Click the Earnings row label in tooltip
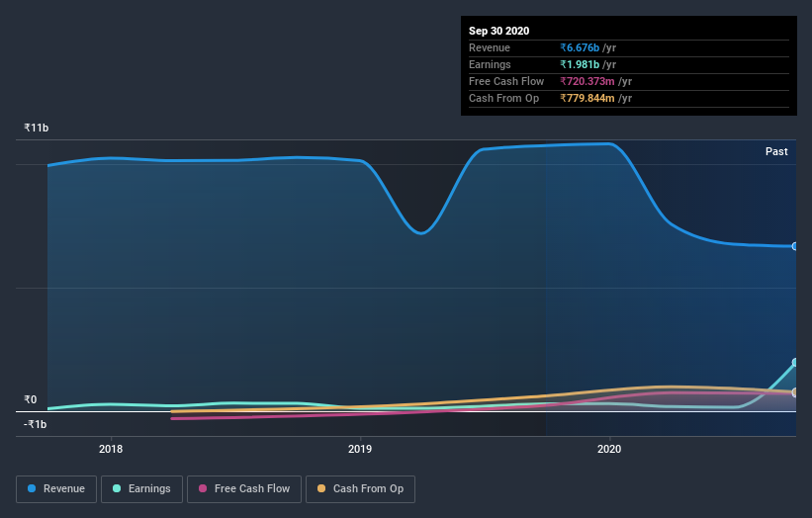Viewport: 812px width, 518px height. [490, 64]
